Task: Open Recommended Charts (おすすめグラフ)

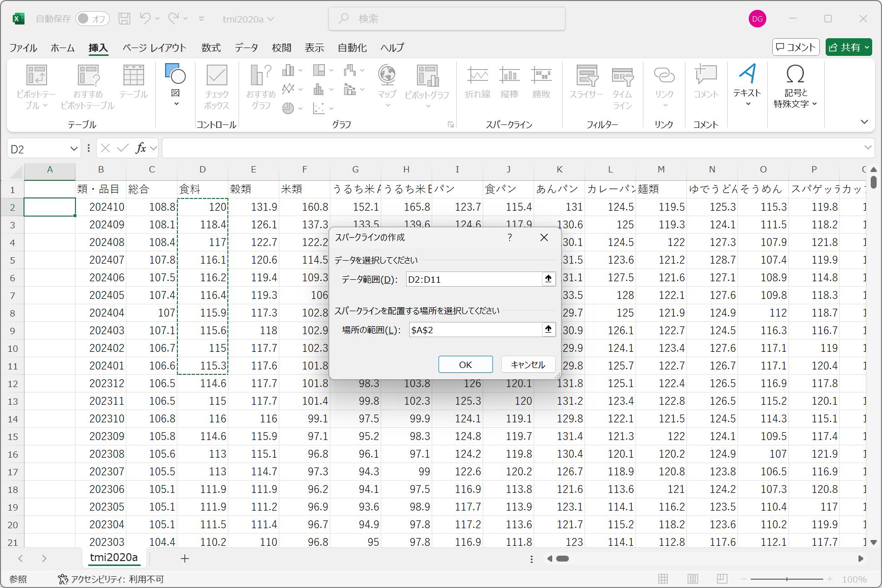Action: point(261,87)
